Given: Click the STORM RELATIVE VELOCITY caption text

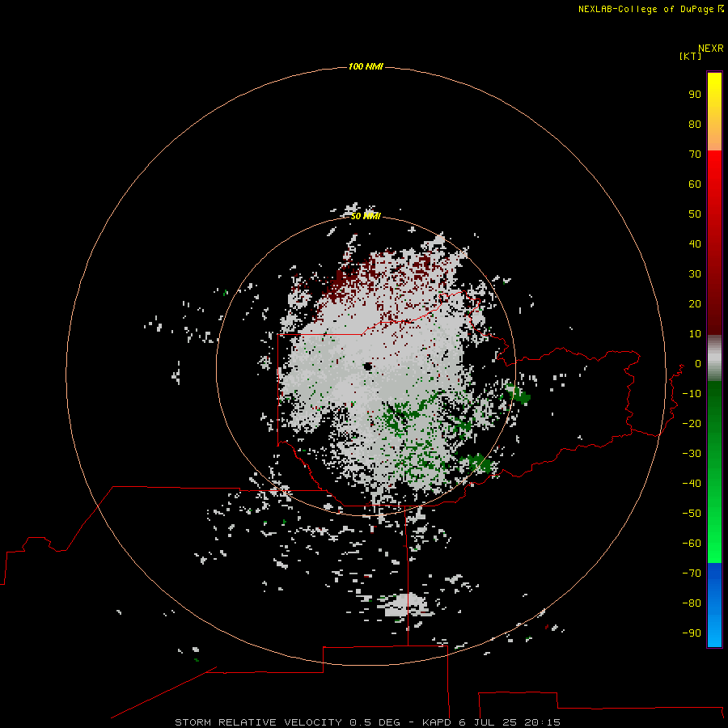Looking at the screenshot, I should (x=259, y=722).
